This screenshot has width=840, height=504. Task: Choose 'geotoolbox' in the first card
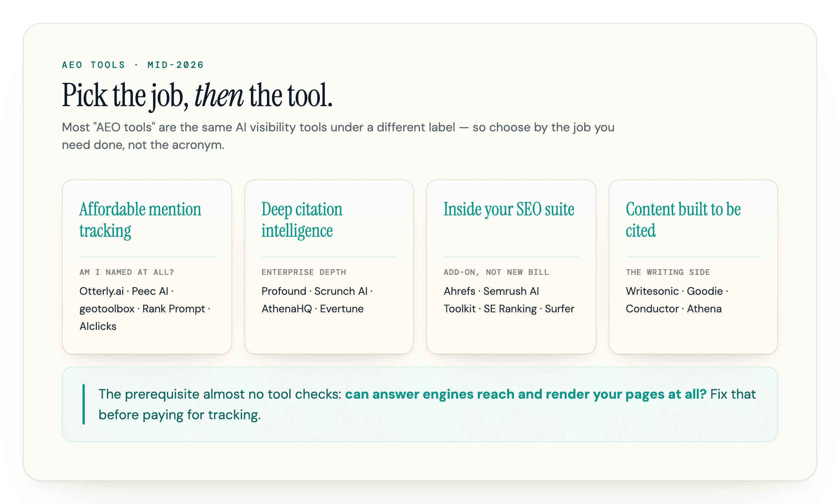click(x=107, y=309)
